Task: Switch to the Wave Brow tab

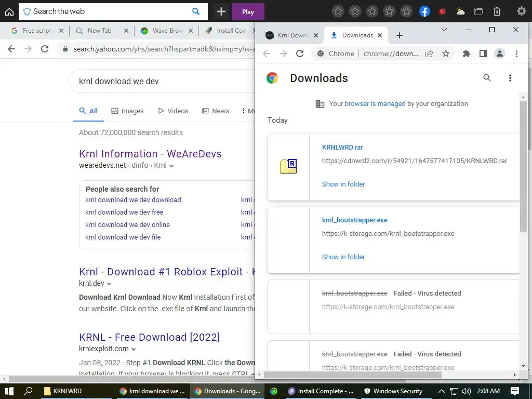Action: point(167,31)
